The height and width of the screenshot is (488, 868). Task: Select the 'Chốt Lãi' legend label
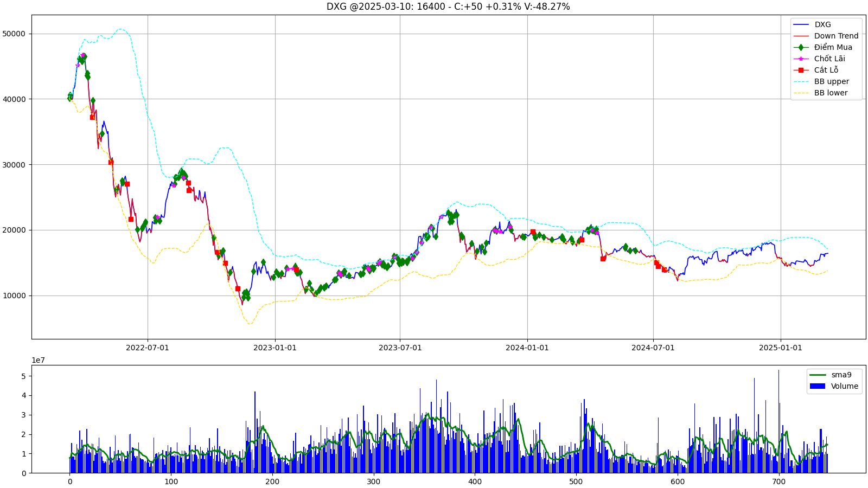click(x=829, y=59)
